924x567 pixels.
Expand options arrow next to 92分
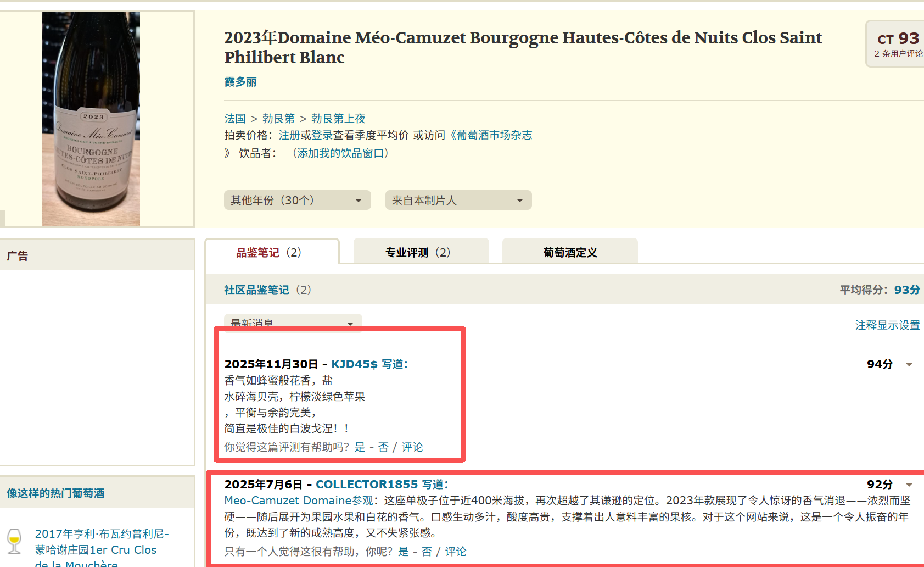(909, 485)
